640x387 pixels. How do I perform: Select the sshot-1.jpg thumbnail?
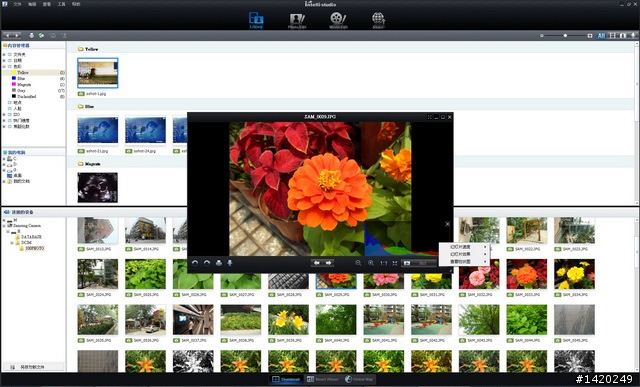98,73
